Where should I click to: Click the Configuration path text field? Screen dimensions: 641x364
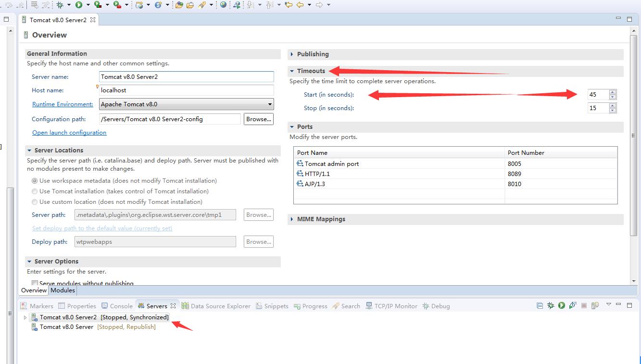coord(170,119)
